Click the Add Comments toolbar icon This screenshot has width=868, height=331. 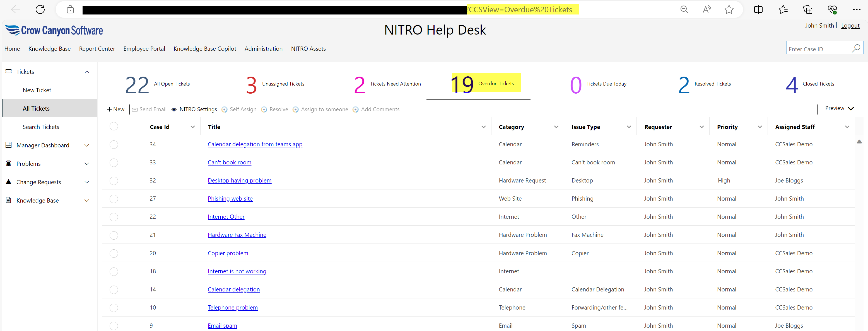[x=356, y=109]
